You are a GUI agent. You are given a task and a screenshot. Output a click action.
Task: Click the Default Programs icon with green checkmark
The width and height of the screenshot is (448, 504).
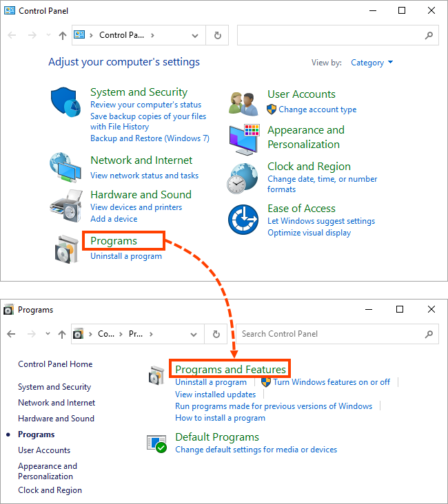157,443
